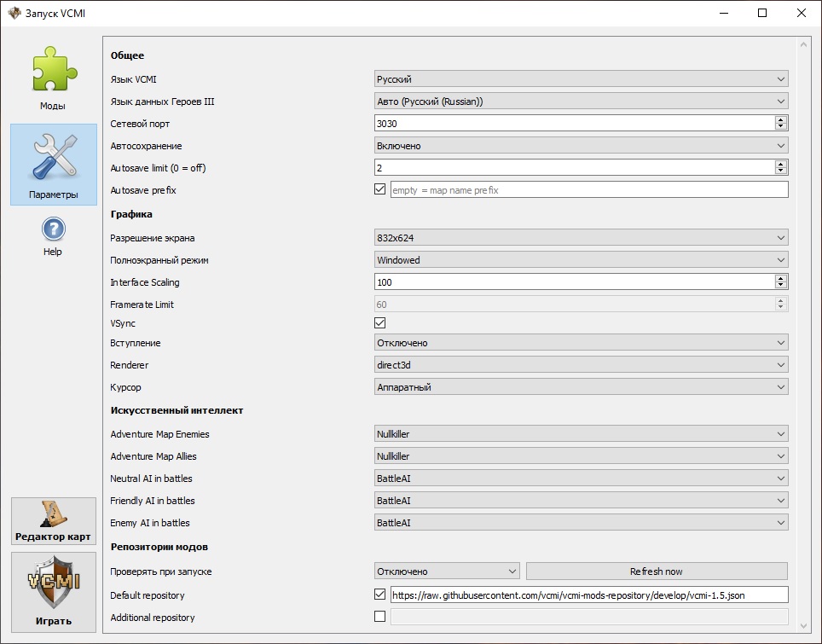Open the Renderer direct3d dropdown
This screenshot has height=644, width=822.
[581, 365]
